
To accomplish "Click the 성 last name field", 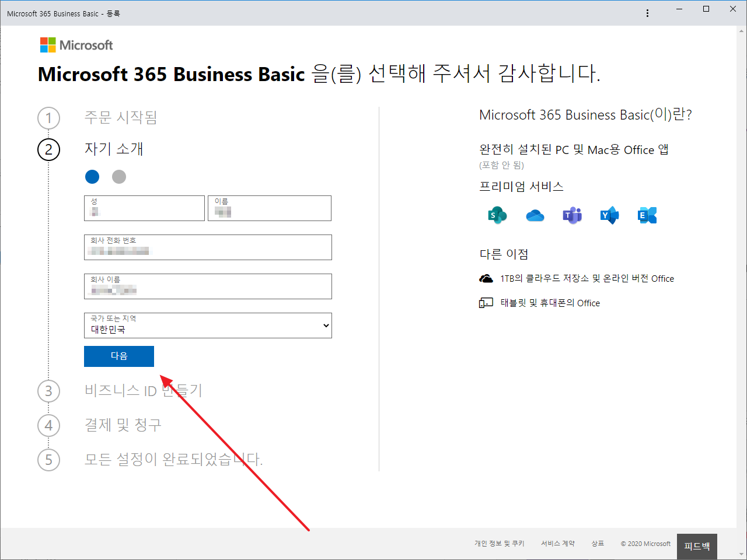I will click(x=144, y=208).
